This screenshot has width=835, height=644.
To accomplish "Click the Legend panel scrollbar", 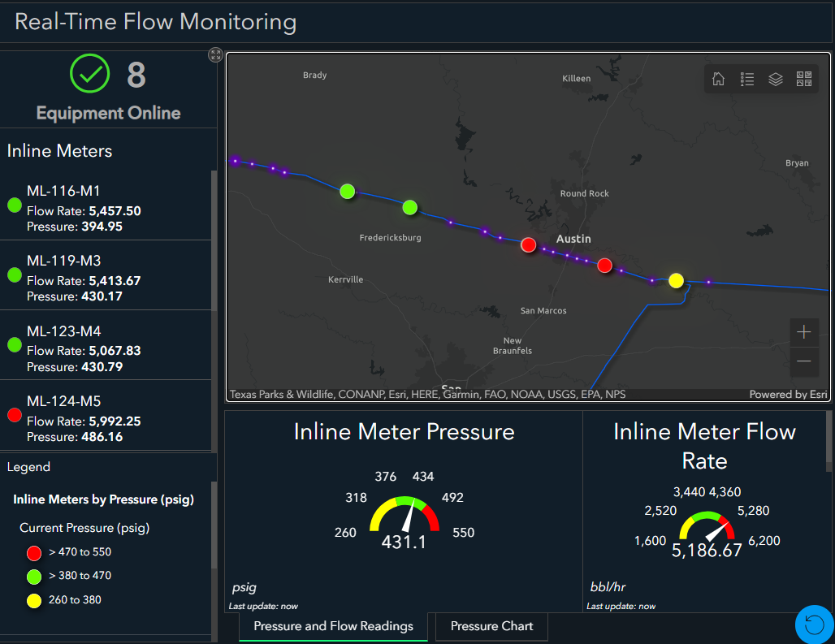I will 214,525.
